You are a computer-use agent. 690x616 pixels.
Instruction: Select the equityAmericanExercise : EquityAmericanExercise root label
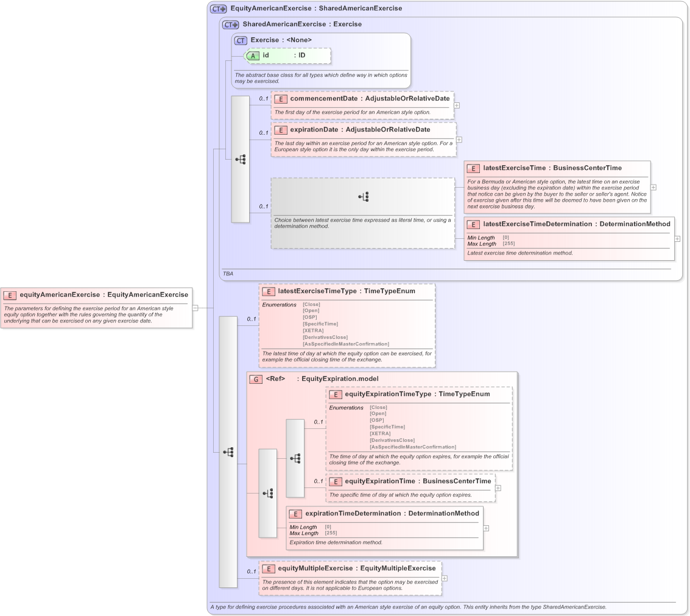pyautogui.click(x=104, y=295)
